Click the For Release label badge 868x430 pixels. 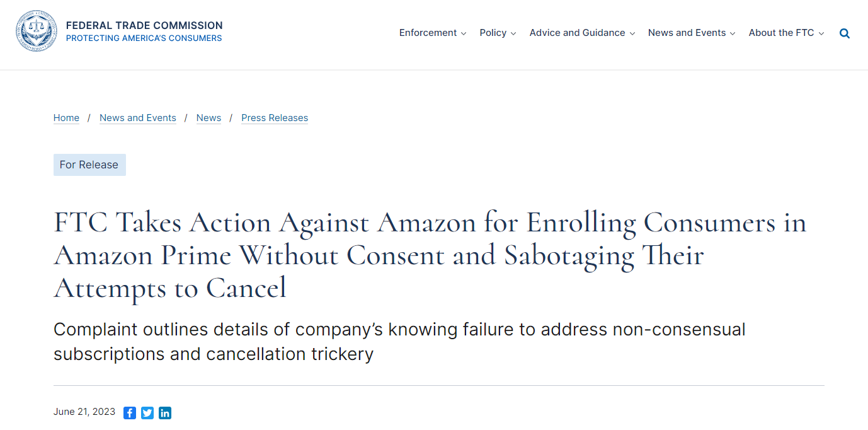tap(89, 165)
